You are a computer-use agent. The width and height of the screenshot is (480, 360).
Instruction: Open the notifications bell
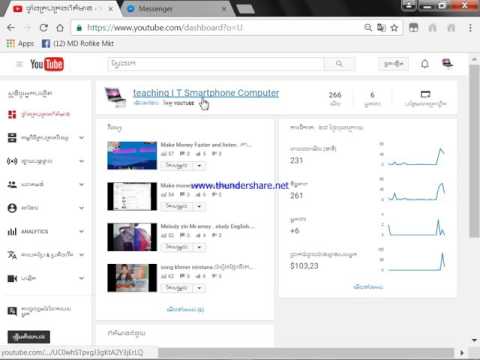tap(425, 64)
